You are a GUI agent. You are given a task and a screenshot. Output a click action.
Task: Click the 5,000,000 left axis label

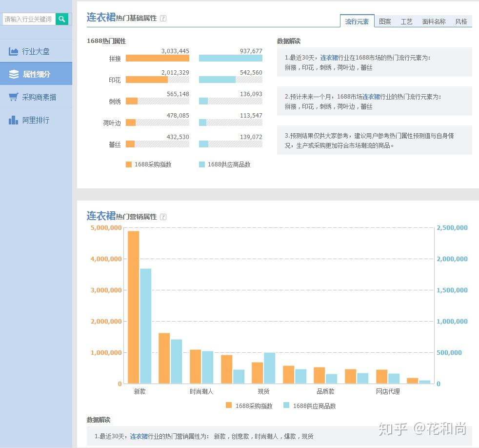point(106,228)
